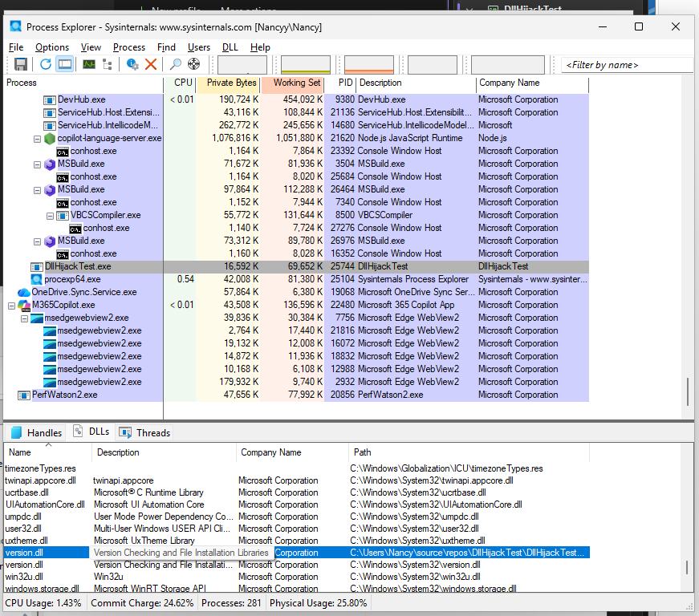Click the OneDrive.Sync.Service.exe cloud icon
Viewport: 699px width, 616px height.
(x=23, y=293)
